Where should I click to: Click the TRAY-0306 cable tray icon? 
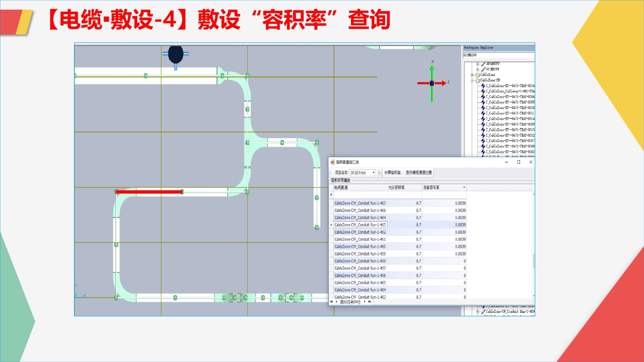pyautogui.click(x=483, y=97)
